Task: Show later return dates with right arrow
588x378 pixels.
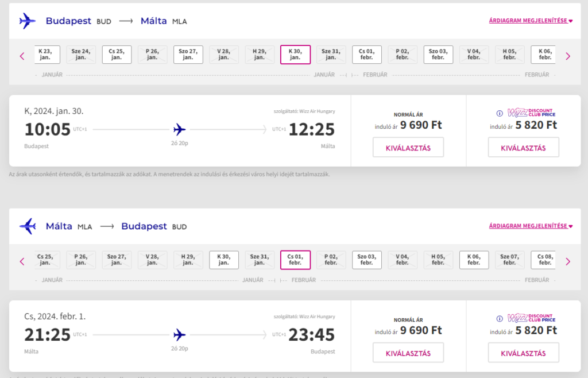Action: point(568,261)
